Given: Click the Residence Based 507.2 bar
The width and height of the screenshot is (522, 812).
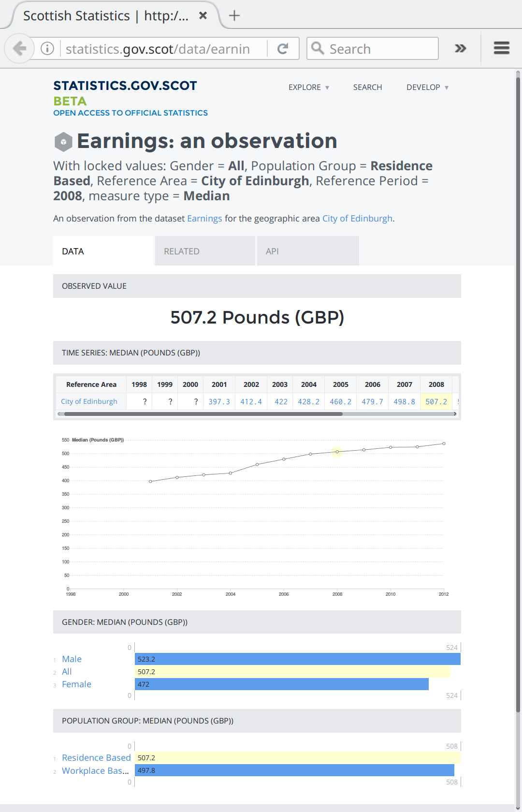Looking at the screenshot, I should pos(298,758).
